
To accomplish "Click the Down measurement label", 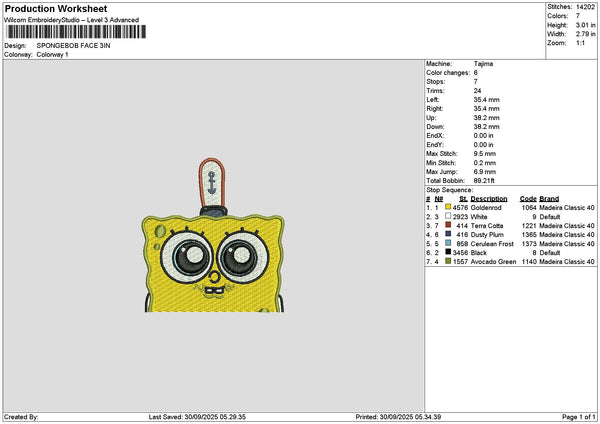I will (435, 127).
